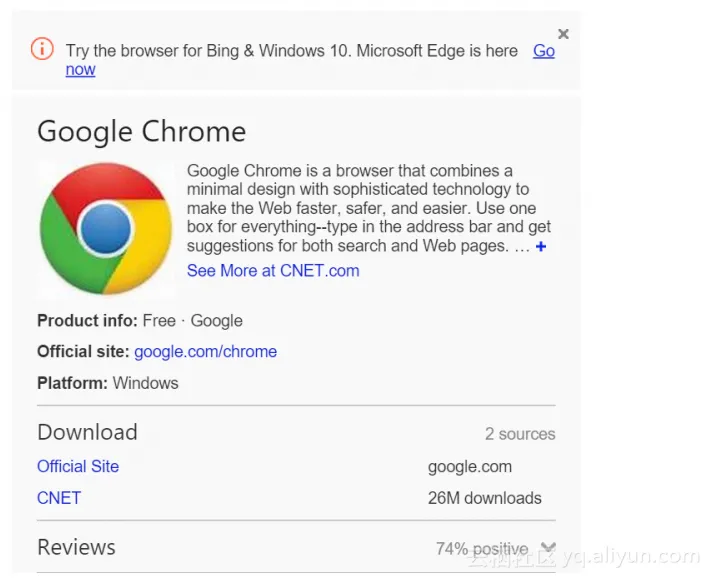Viewport: 711px width, 579px height.
Task: Click the '2 sources' label
Action: [520, 434]
